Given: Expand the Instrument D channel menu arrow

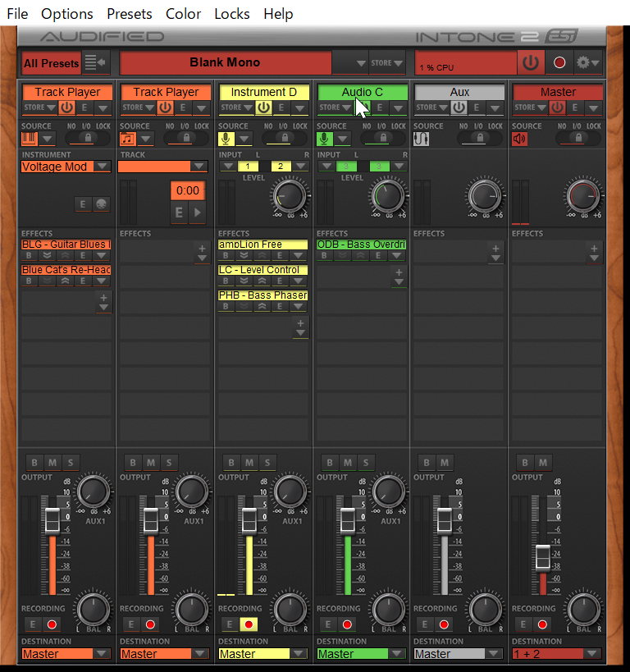Looking at the screenshot, I should [x=299, y=108].
